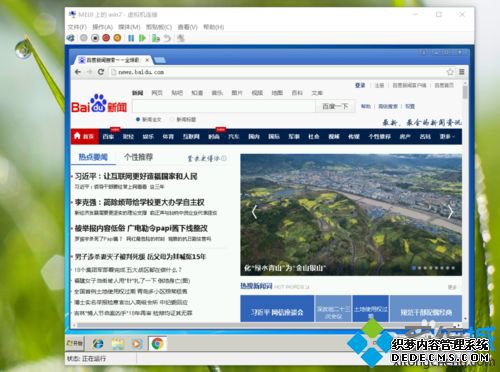The width and height of the screenshot is (500, 372).
Task: Click the 登录 login link
Action: (x=360, y=85)
